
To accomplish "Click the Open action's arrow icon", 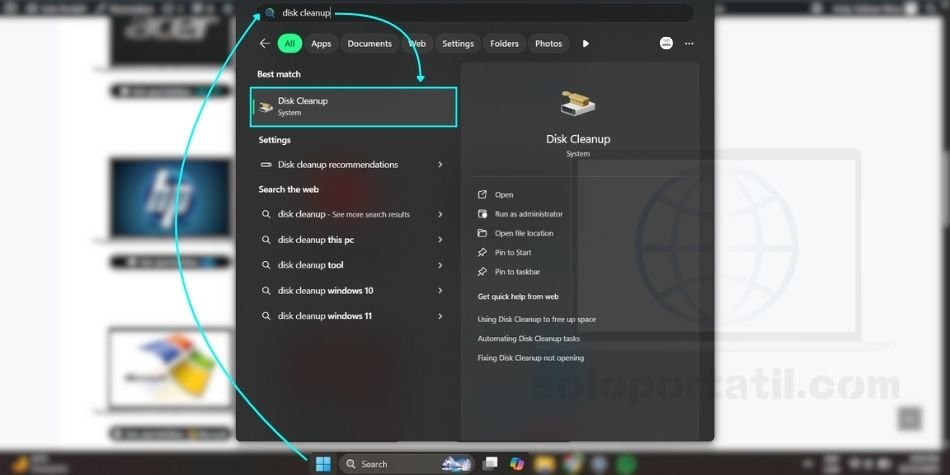I will pos(482,194).
